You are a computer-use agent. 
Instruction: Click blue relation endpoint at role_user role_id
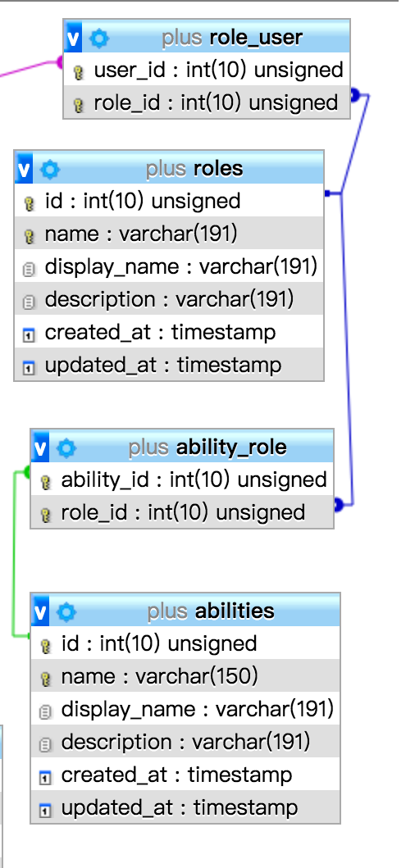(355, 95)
